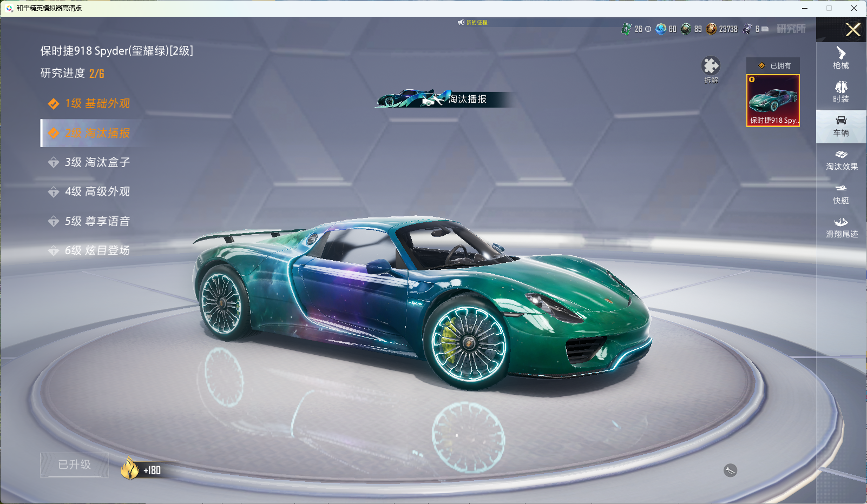The height and width of the screenshot is (504, 867).
Task: Click the plus icon beside currency 6
Action: 765,29
